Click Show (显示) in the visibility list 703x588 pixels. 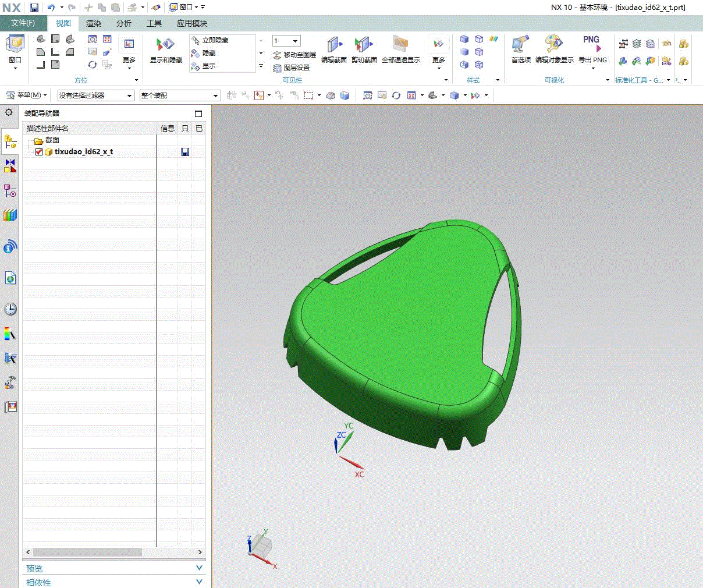click(x=204, y=66)
